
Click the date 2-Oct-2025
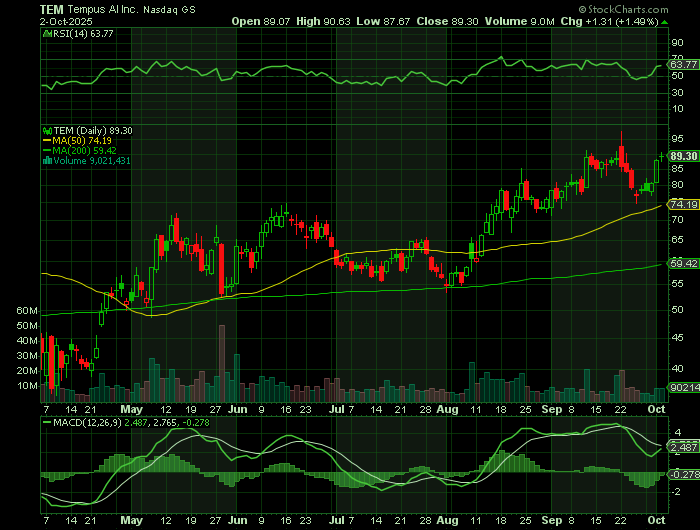pos(66,21)
